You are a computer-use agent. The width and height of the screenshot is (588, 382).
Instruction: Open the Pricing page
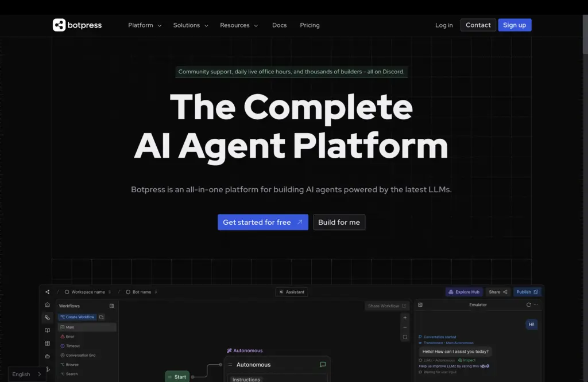pos(310,25)
